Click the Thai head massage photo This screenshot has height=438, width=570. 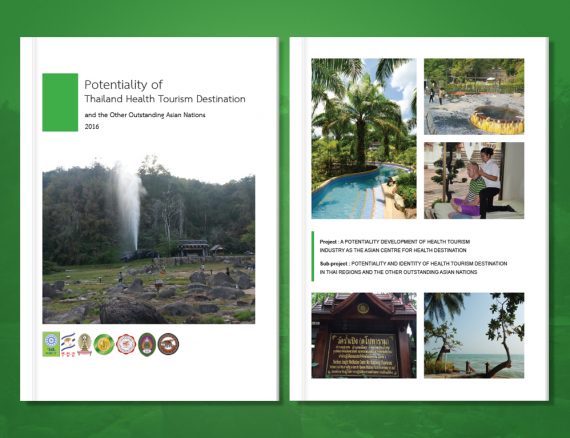(474, 180)
